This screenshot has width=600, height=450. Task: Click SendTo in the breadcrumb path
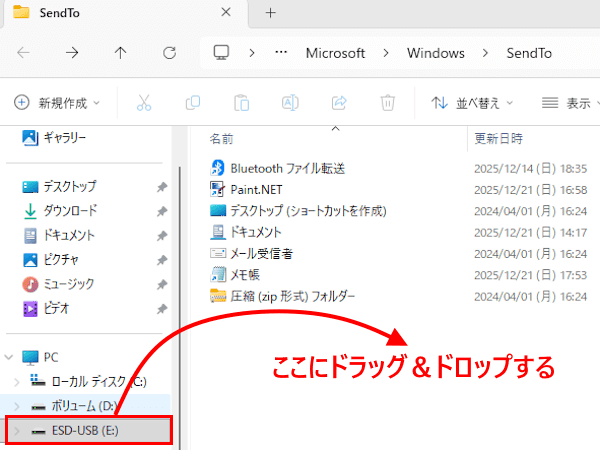529,53
